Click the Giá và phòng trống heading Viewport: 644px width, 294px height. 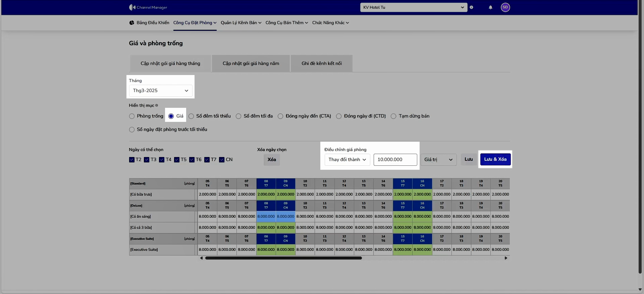click(156, 44)
